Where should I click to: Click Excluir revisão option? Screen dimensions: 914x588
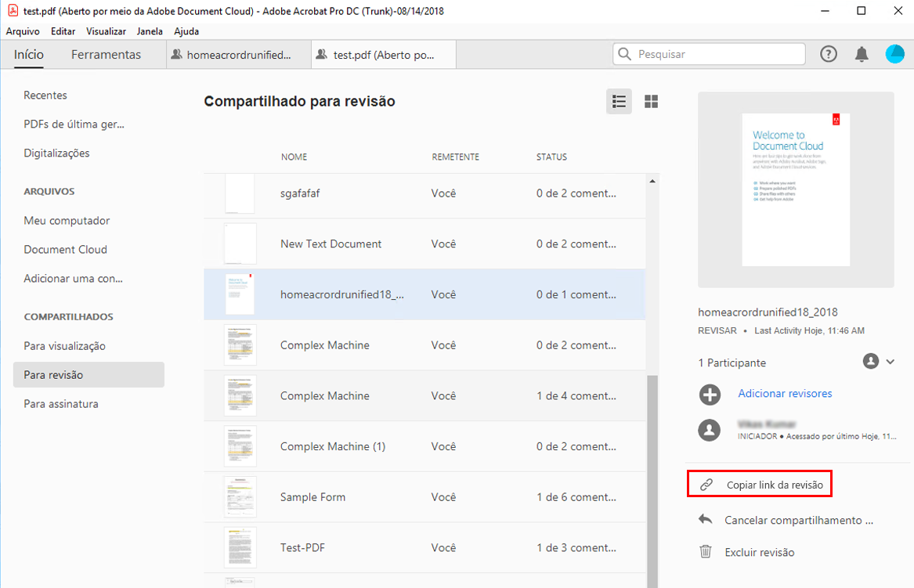tap(760, 553)
